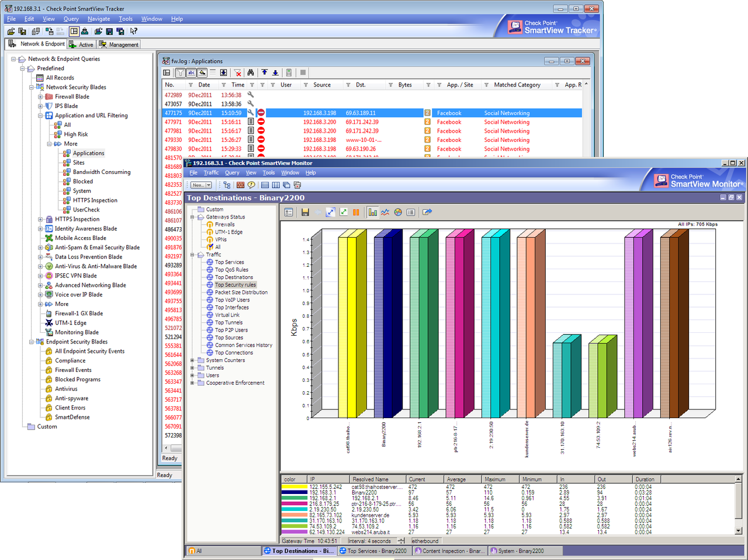The image size is (748, 560).
Task: Collapse the Endpoint Security Blades node
Action: tap(32, 342)
